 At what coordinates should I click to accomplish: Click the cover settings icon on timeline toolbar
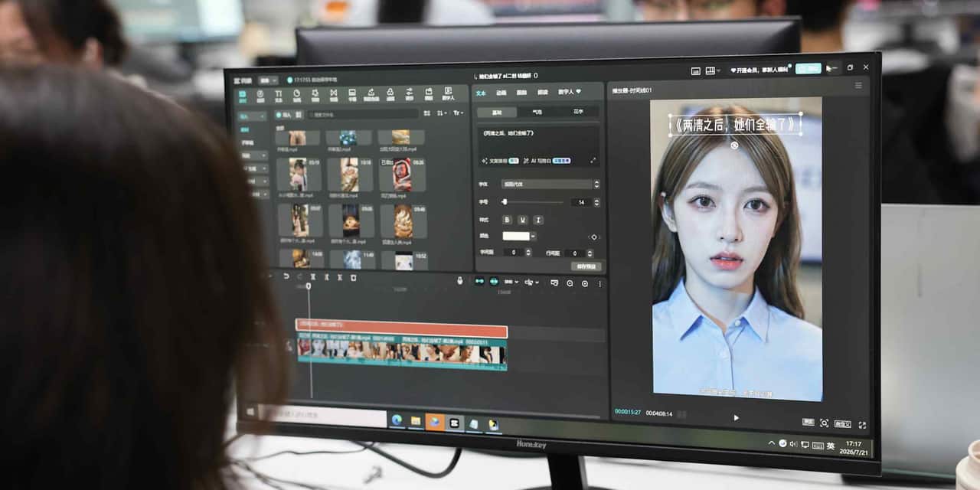click(x=554, y=283)
